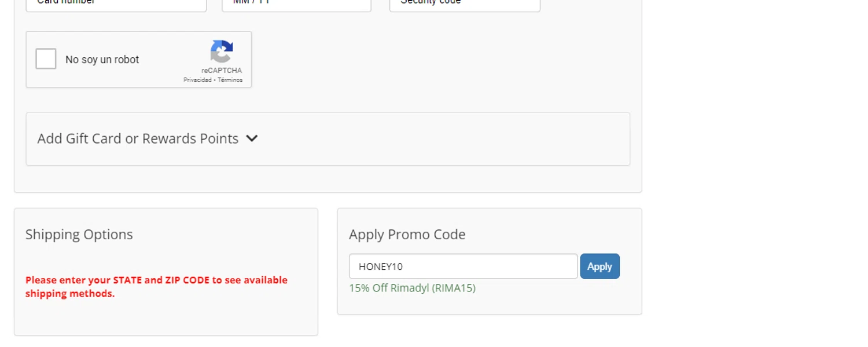Open the reCAPTCHA Privacidad link
This screenshot has height=347, width=868.
point(197,80)
